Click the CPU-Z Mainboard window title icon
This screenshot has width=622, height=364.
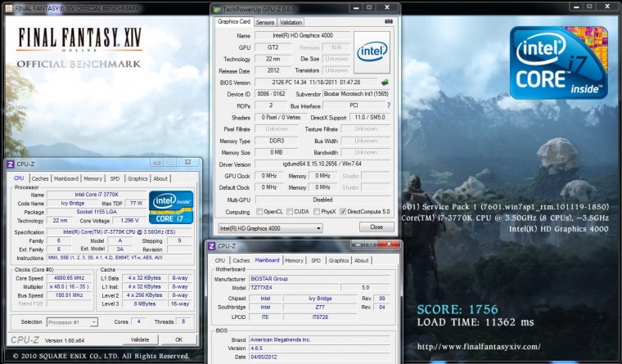pos(211,245)
